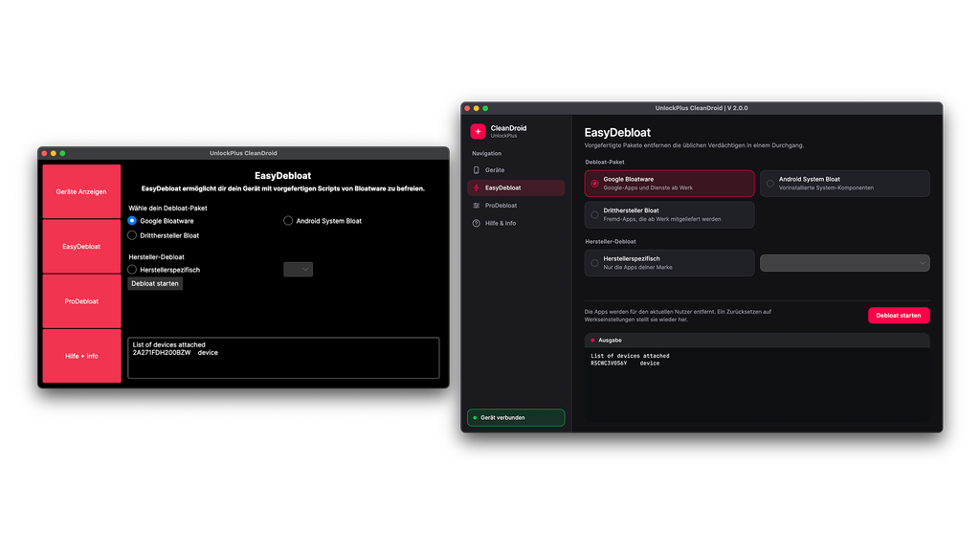Enable Herstellerspezifisch radio in the red-sidebar window

(132, 269)
